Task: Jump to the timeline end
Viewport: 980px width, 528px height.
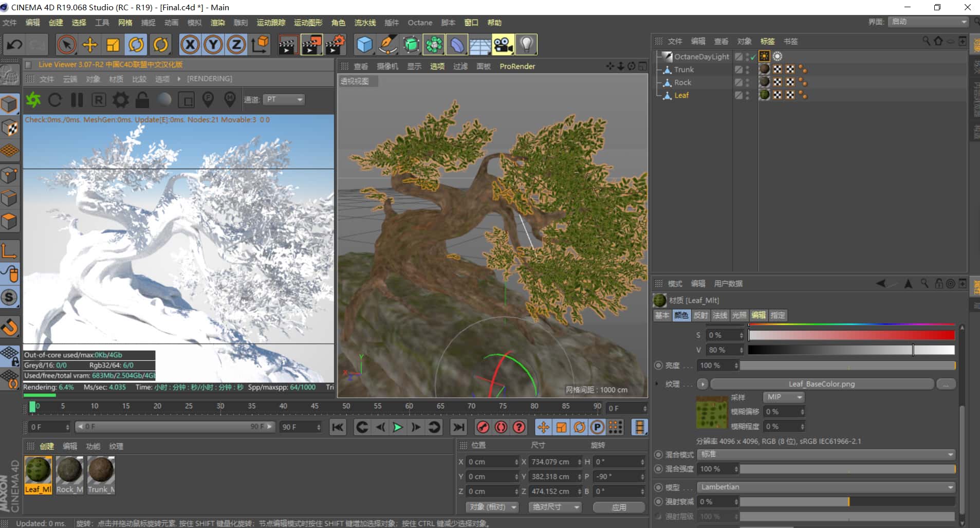Action: pyautogui.click(x=458, y=427)
